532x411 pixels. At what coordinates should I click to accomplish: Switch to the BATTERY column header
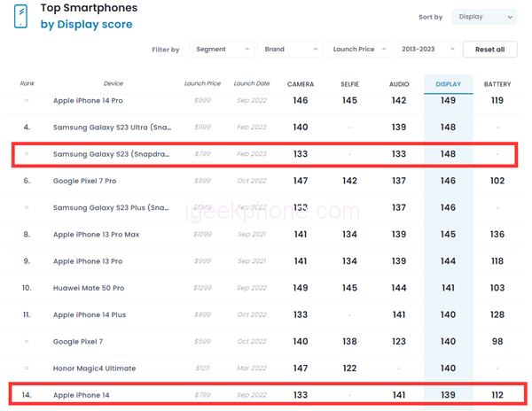point(497,84)
